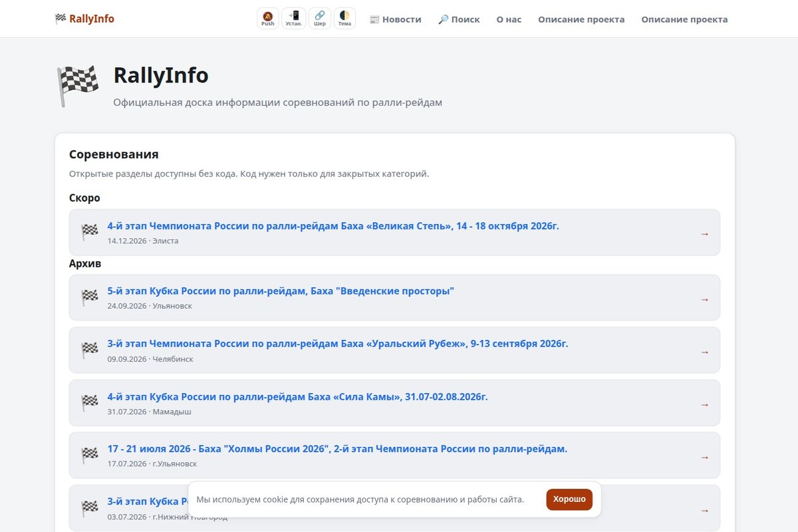Click flag icon of Уральский Рубеж row

coord(90,350)
